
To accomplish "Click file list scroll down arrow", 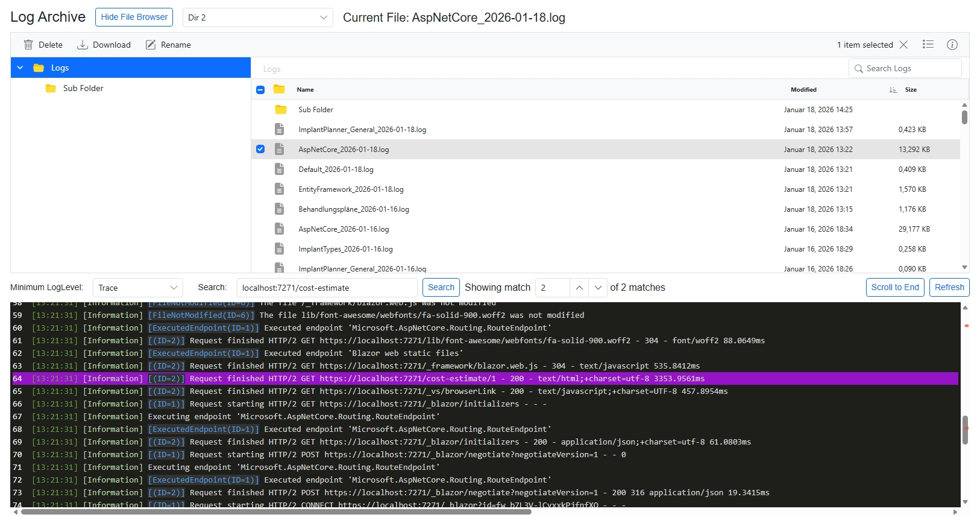I will point(964,267).
